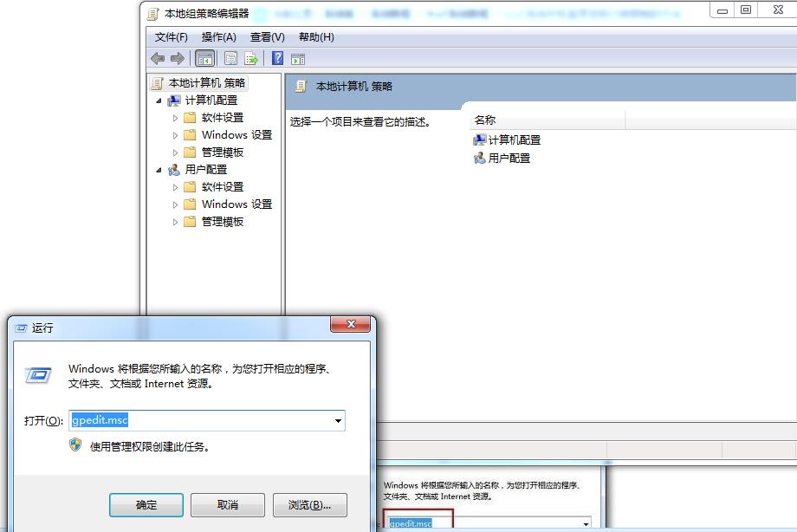Click 计算机配置 icon in the right list
The image size is (797, 532).
pyautogui.click(x=479, y=139)
